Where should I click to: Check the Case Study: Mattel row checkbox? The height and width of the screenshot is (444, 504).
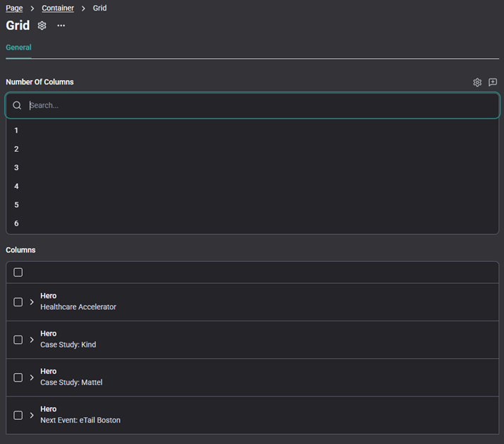(18, 377)
